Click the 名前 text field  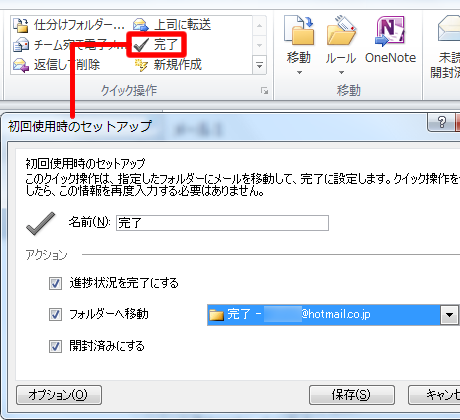tap(222, 223)
